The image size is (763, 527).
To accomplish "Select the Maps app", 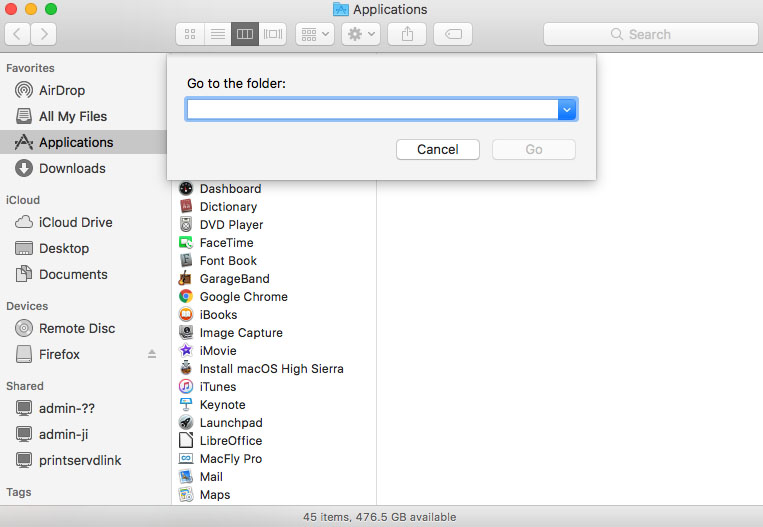I will click(215, 495).
